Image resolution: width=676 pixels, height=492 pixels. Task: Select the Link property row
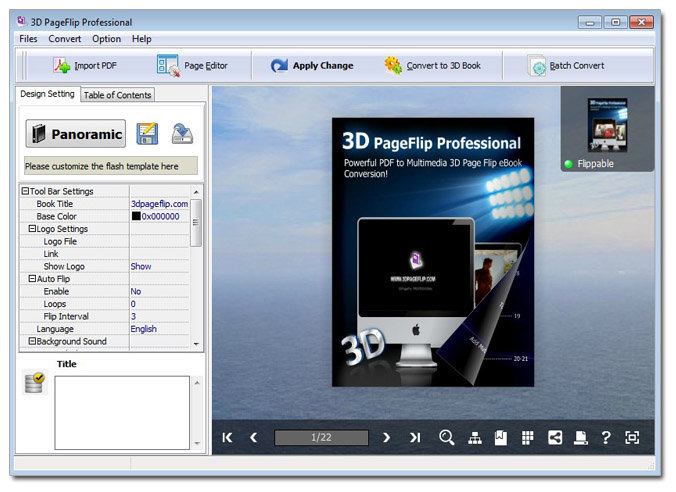104,254
